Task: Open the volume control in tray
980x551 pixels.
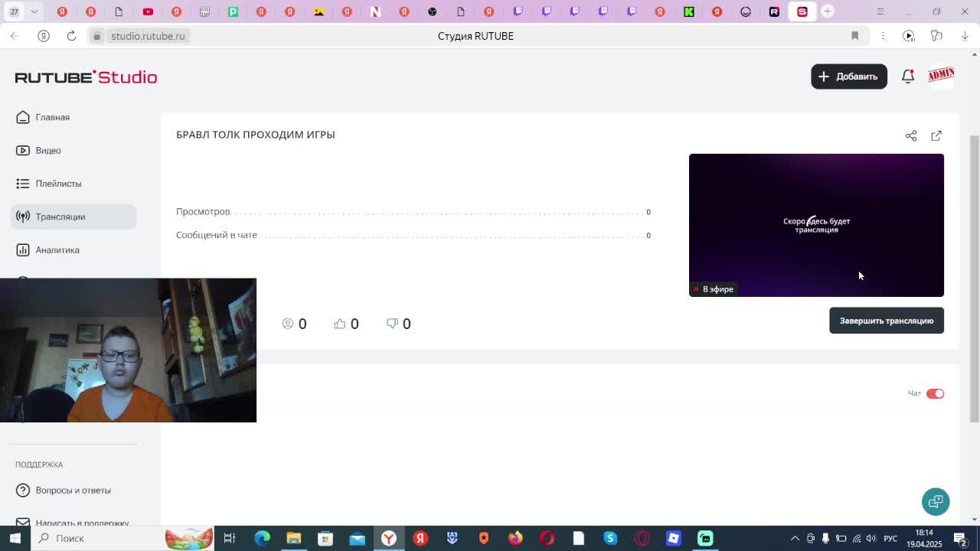Action: pyautogui.click(x=871, y=538)
